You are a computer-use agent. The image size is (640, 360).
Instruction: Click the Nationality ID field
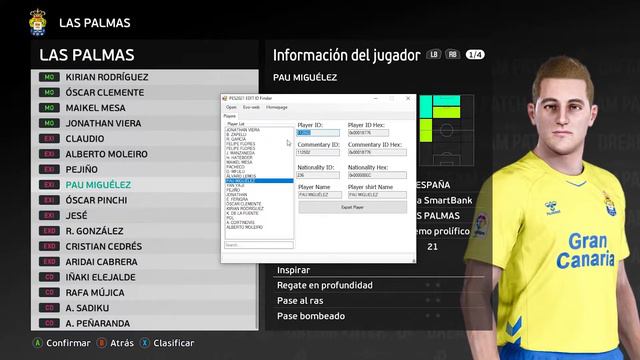[318, 175]
